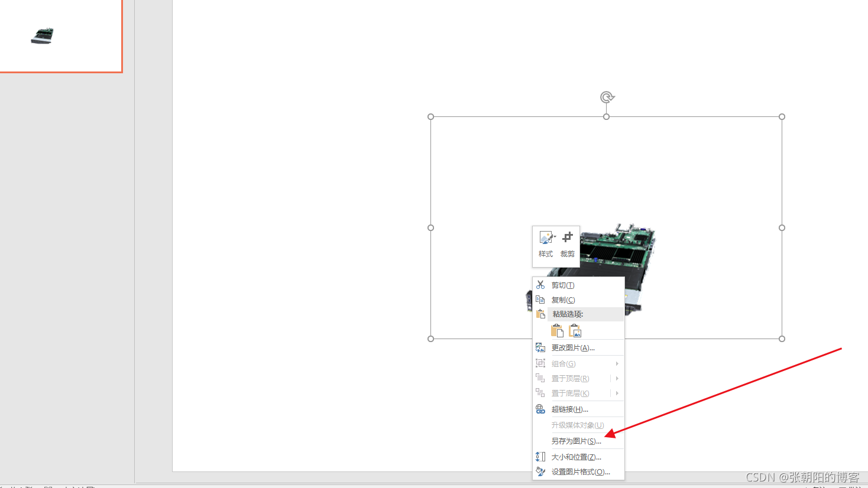Click the left-middle resize handle of picture

click(x=431, y=228)
